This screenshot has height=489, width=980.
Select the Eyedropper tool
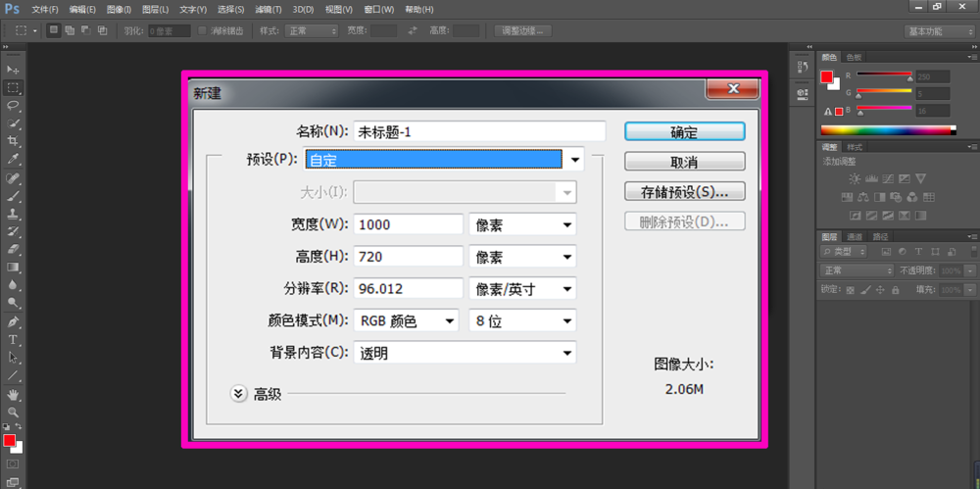(14, 159)
